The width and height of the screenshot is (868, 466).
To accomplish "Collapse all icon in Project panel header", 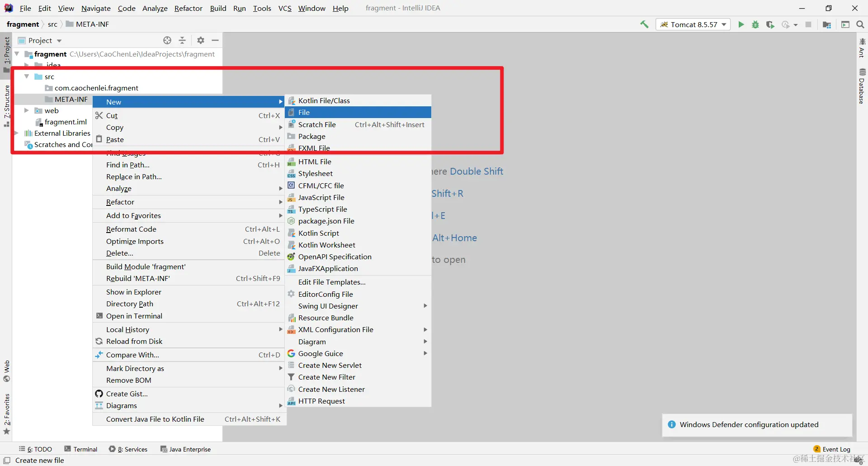I will pyautogui.click(x=182, y=40).
